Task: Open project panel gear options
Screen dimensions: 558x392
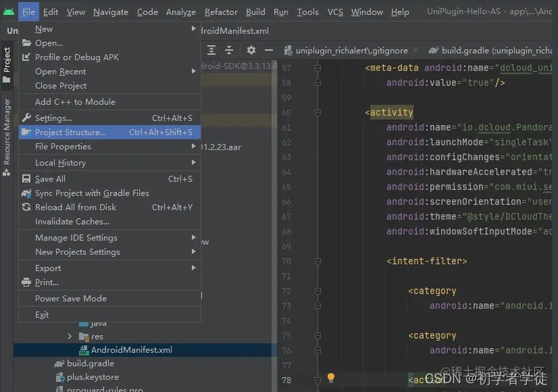Action: pos(251,50)
